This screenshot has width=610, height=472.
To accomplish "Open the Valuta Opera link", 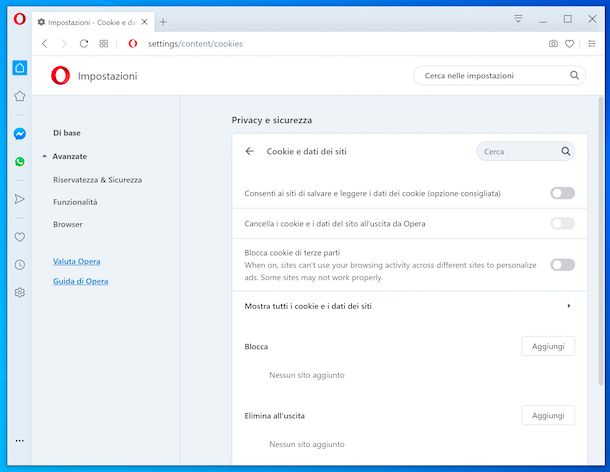I will [x=77, y=261].
